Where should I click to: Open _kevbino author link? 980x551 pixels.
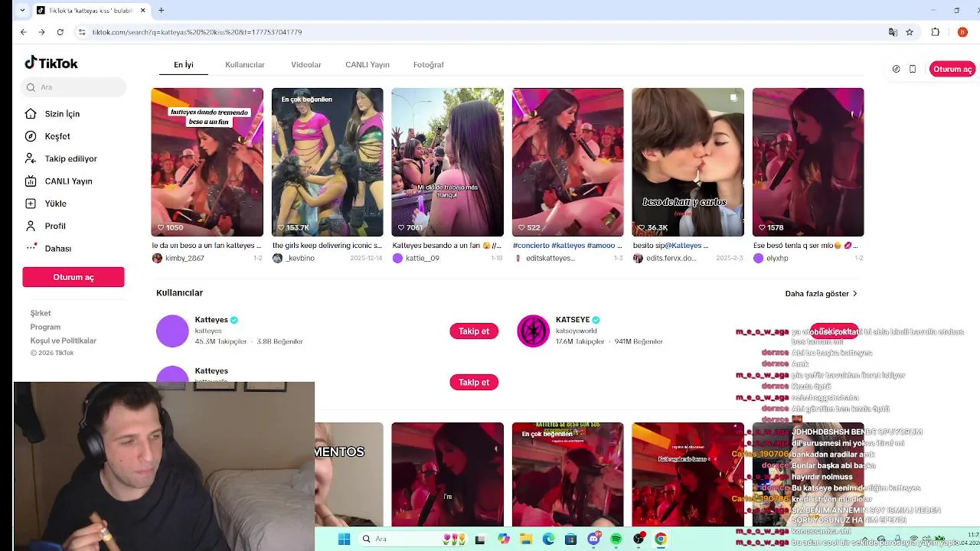click(x=299, y=259)
